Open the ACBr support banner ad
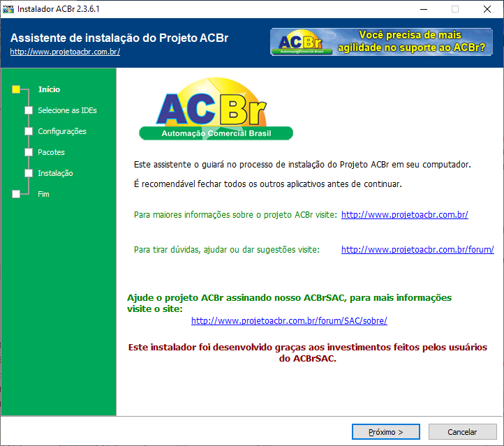Screen dimensions: 504x446 click(381, 42)
